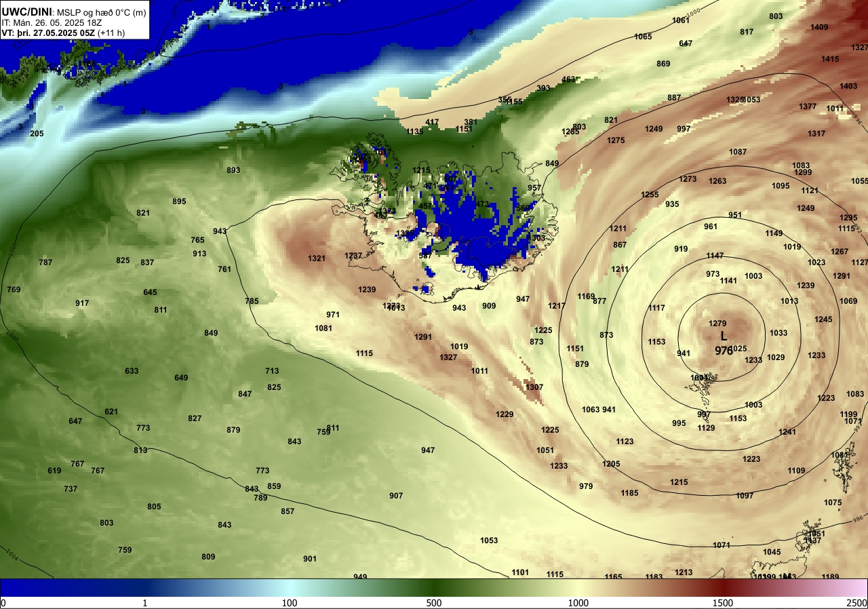Screen dimensions: 868x609
Task: Click the map value 1279 near the low
Action: coord(717,323)
